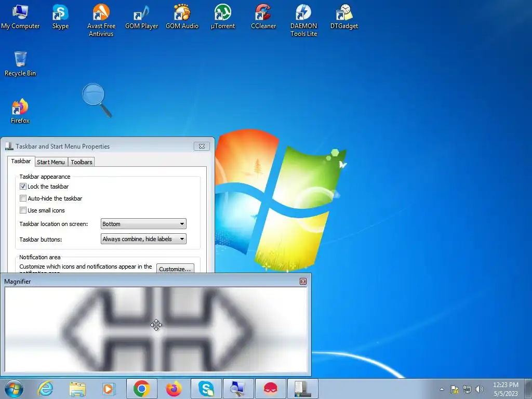Open Windows Media Player from taskbar
Screen dimensions: 532x399
tap(109, 389)
